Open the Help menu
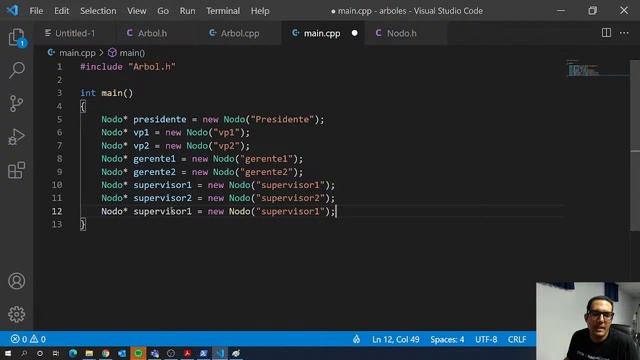 pyautogui.click(x=260, y=11)
